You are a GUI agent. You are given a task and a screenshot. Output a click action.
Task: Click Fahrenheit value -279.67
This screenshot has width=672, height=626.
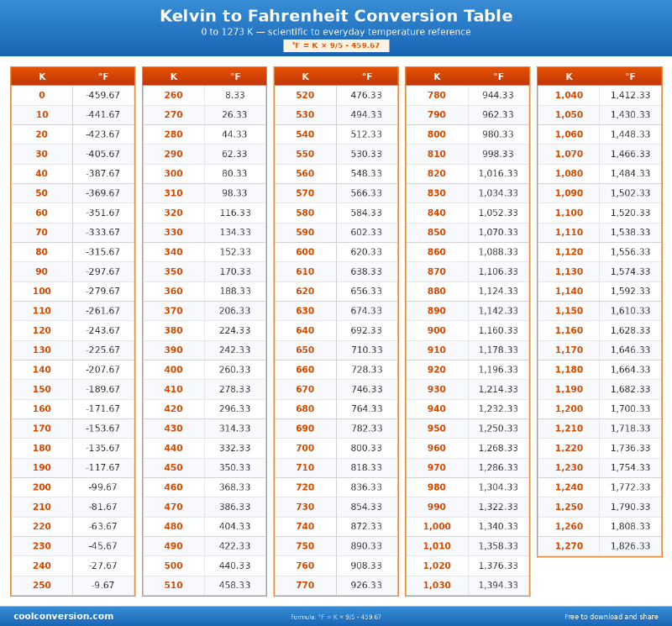[103, 291]
